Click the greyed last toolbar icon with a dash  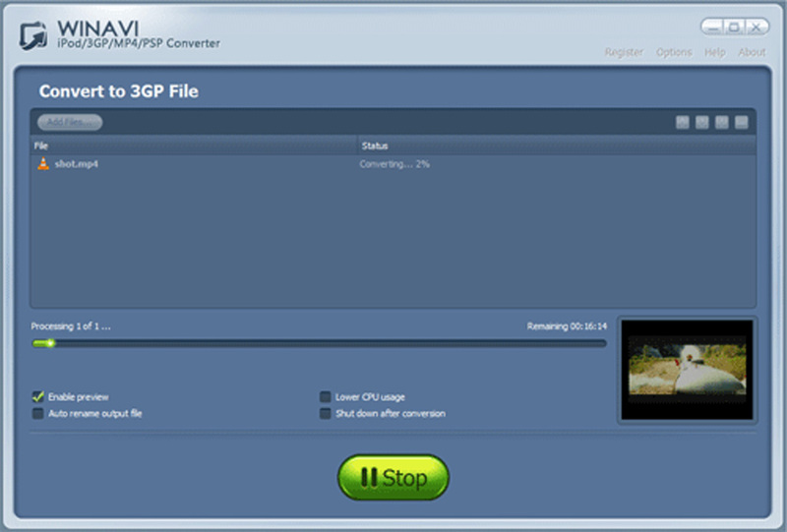coord(742,122)
